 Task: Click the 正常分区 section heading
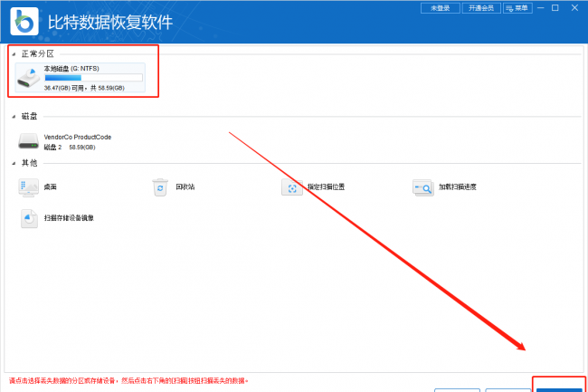point(37,54)
